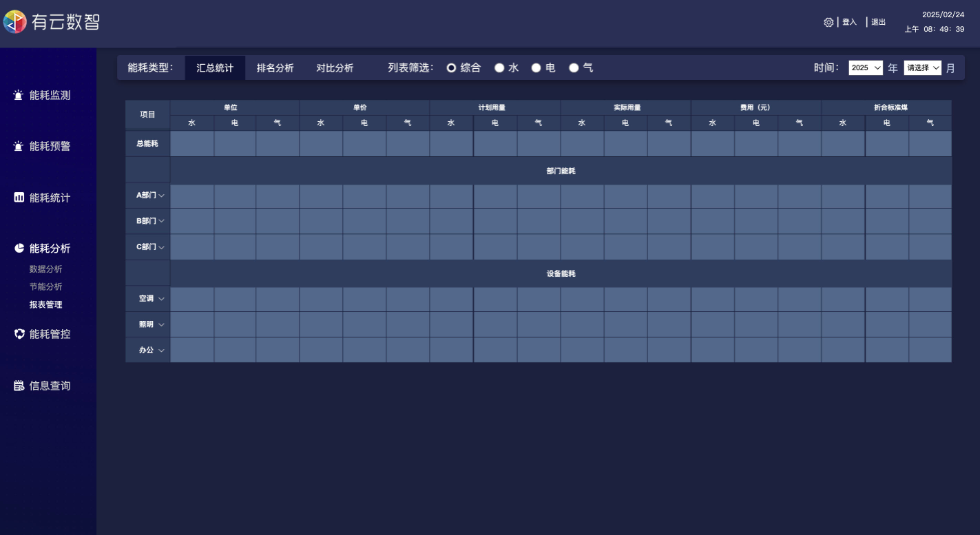Open settings via the gear icon
Screen dimensions: 980x535
[x=828, y=22]
